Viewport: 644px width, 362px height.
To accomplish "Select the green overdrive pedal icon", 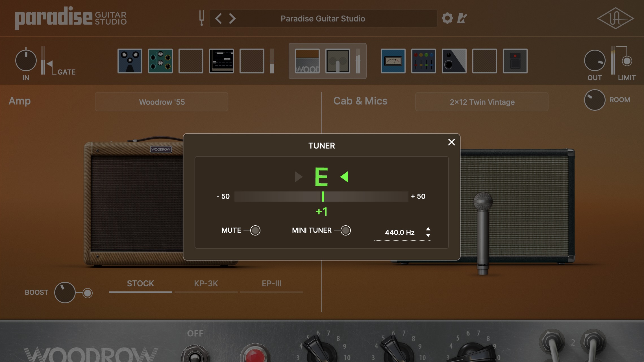I will click(160, 61).
